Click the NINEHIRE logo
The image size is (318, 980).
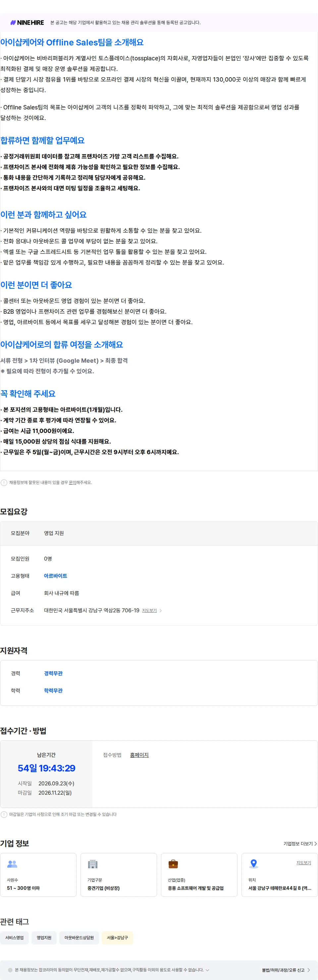point(27,23)
